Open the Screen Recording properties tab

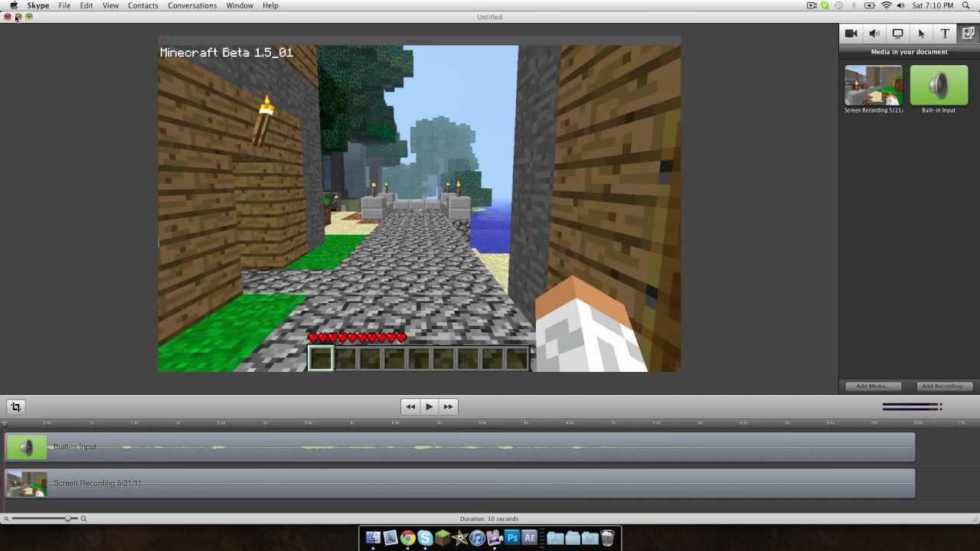pos(898,34)
